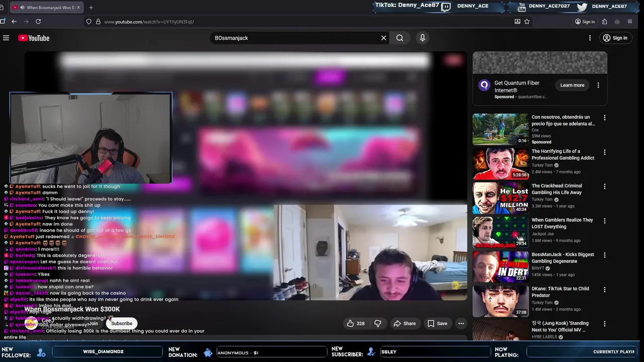644x362 pixels.
Task: Open options for Cox sponsored video
Action: click(605, 118)
